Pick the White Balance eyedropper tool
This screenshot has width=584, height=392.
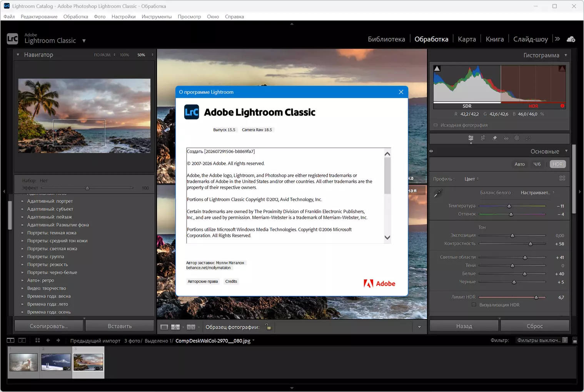pos(438,193)
